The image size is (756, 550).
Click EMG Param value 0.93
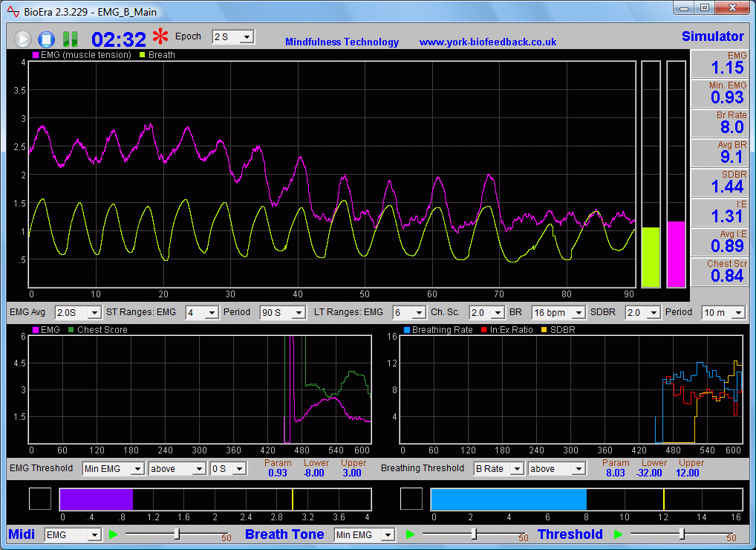tap(278, 473)
